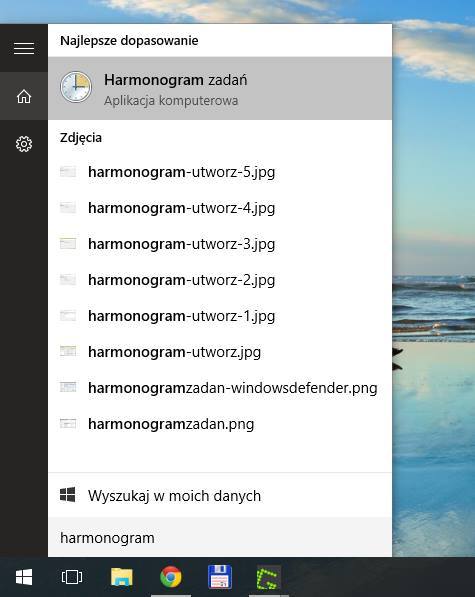The image size is (475, 597).
Task: Open Task View on the taskbar
Action: pyautogui.click(x=72, y=577)
